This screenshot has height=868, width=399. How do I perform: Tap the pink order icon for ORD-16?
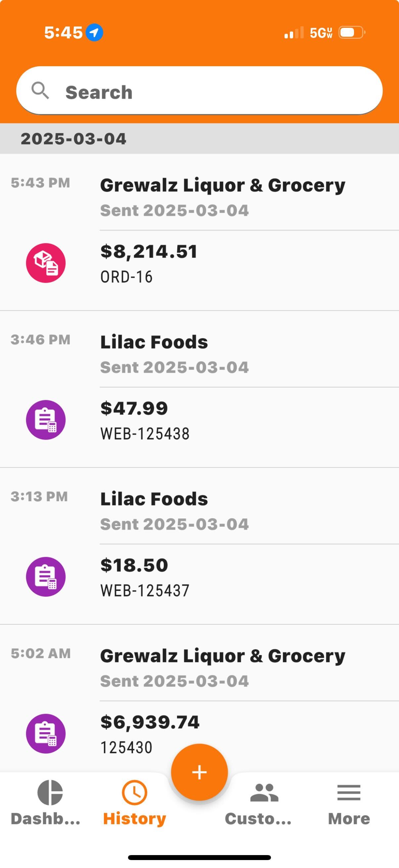tap(46, 263)
